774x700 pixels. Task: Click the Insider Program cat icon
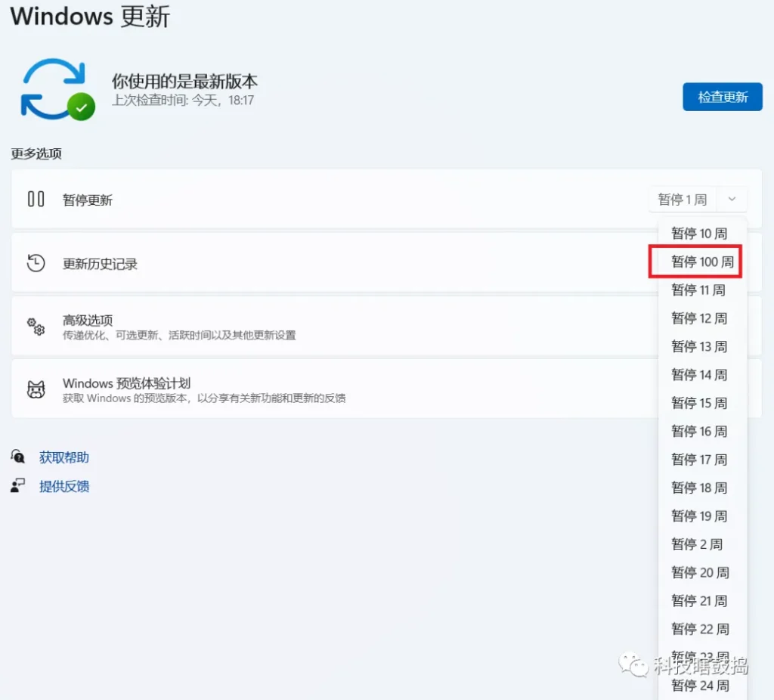tap(36, 389)
